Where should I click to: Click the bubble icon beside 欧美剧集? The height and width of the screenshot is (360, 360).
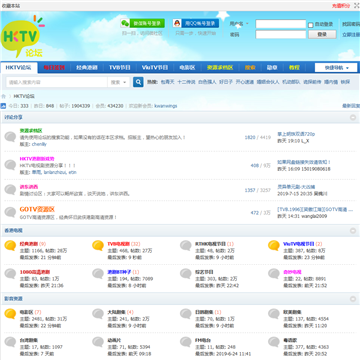(x=274, y=314)
